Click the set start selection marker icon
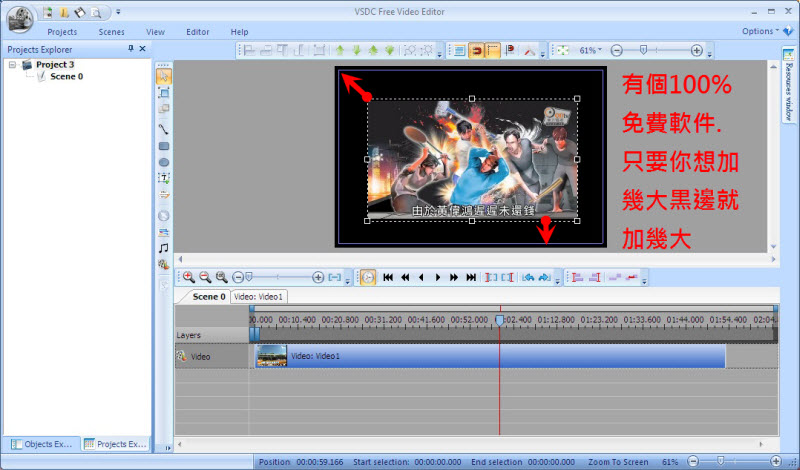Viewport: 800px width, 470px height. pyautogui.click(x=491, y=277)
